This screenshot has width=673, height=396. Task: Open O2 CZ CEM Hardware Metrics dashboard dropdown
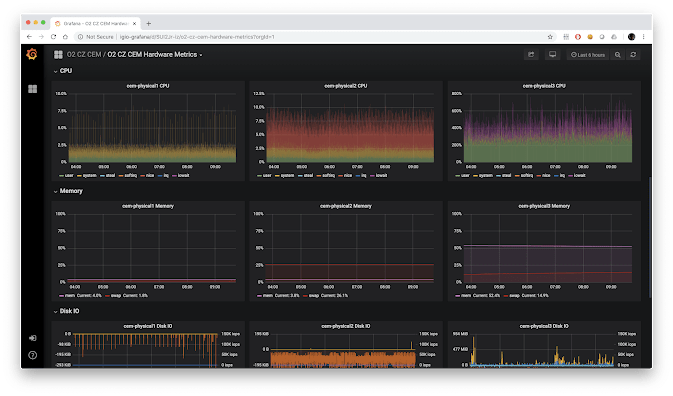pos(155,54)
